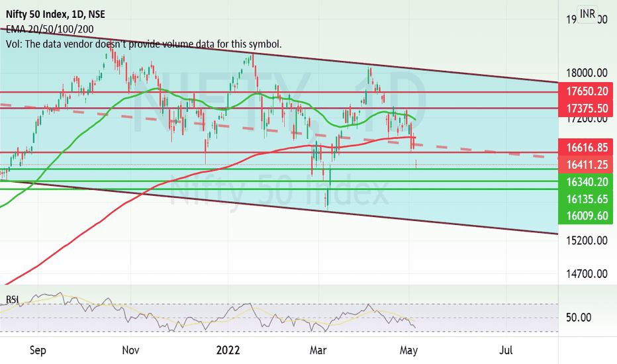Select the 16135.65 green price label

[x=585, y=199]
